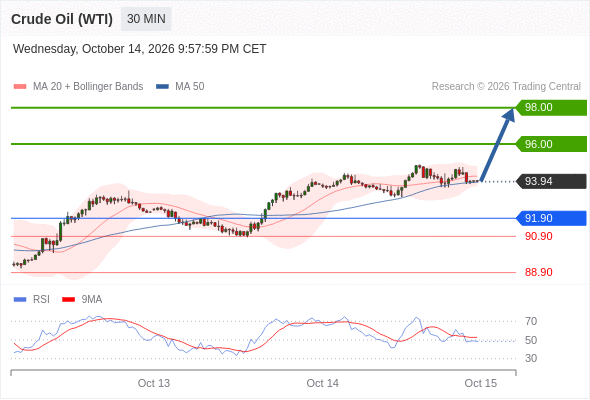Viewport: 590px width, 400px height.
Task: Click the blue 91.90 pivot tag
Action: point(551,218)
